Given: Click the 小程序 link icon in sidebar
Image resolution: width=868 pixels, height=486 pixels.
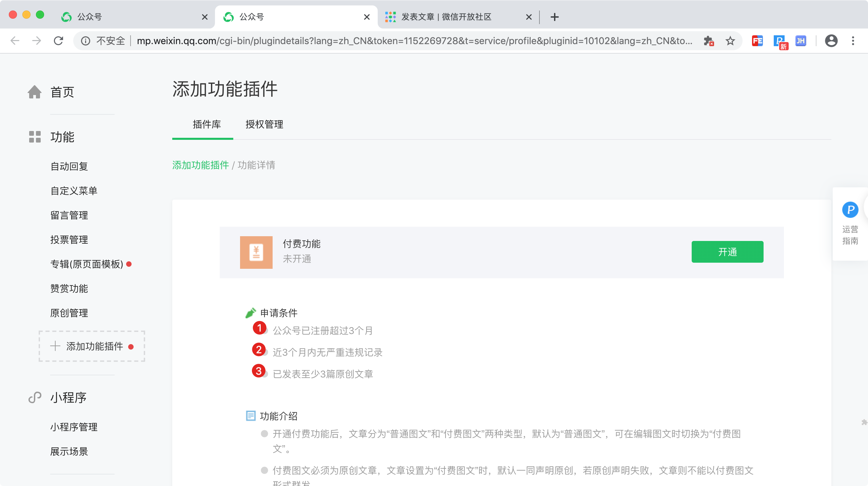Looking at the screenshot, I should pos(35,397).
